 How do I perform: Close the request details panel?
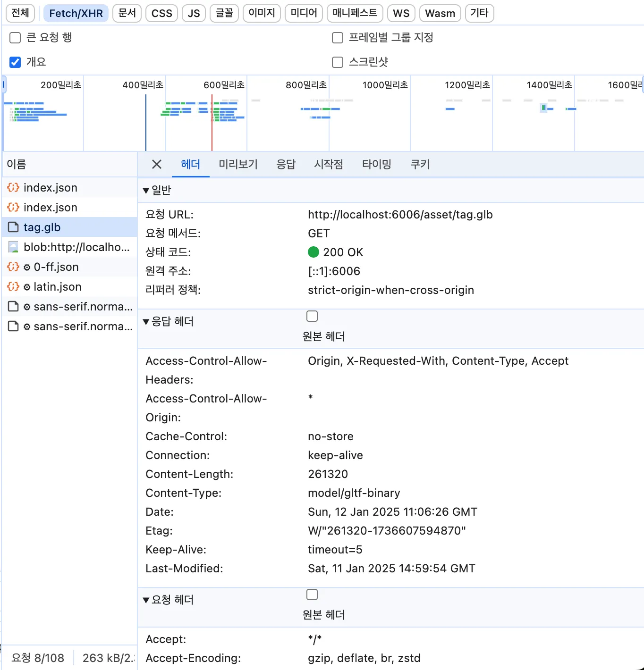[156, 164]
